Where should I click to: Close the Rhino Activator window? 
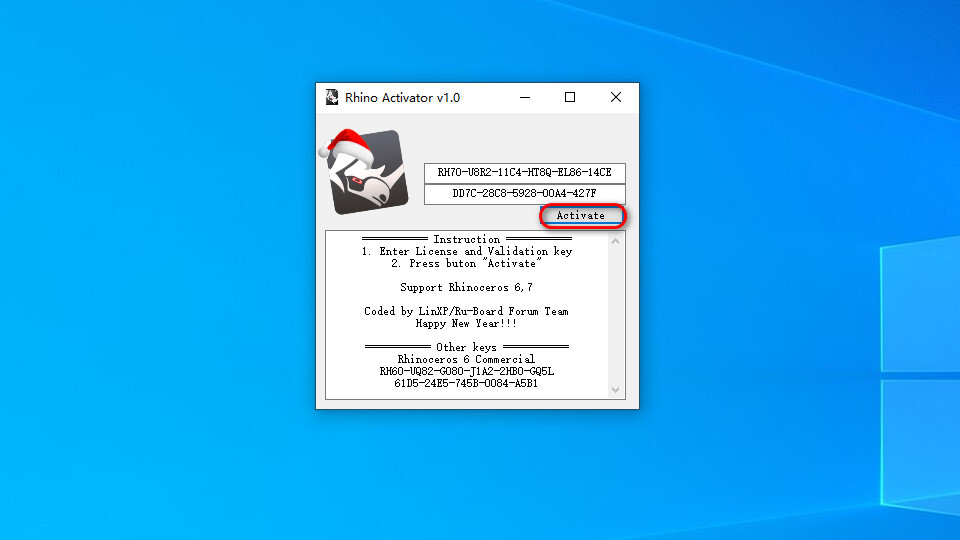(616, 98)
